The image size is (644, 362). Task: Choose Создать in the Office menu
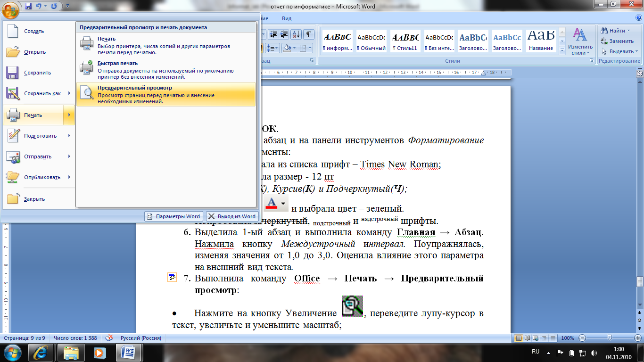point(39,31)
